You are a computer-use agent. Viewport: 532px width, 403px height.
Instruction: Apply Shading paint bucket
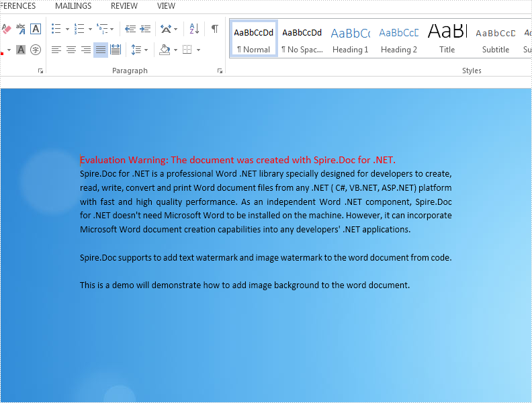tap(165, 50)
